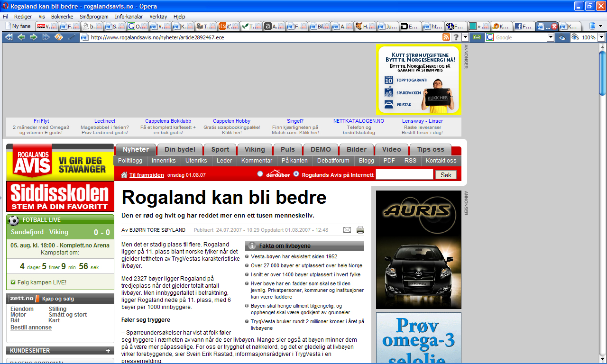Follow the Bestill annonse link
Image resolution: width=607 pixels, height=364 pixels.
(31, 328)
